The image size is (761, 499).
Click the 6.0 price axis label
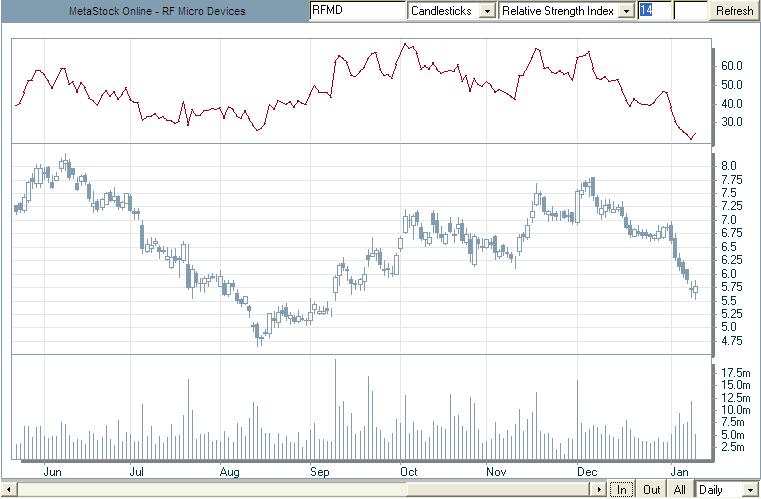tap(728, 274)
